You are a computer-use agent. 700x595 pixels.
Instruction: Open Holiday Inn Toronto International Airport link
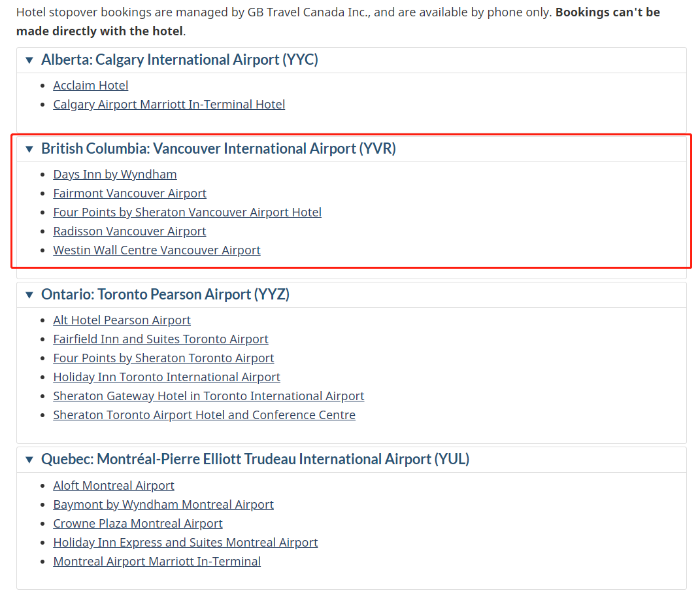(x=167, y=377)
